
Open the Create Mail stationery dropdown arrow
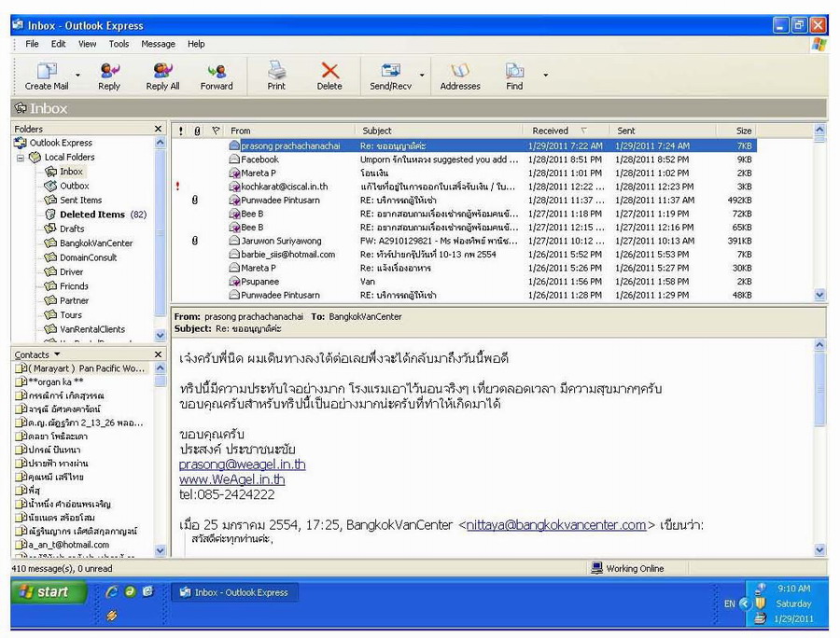[77, 76]
